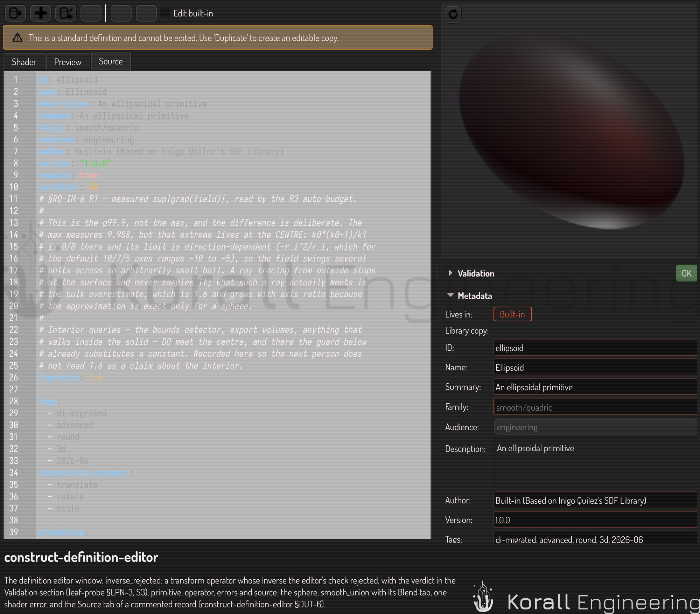Click the cylinder with pencil duplicate icon
This screenshot has width=700, height=614.
(x=66, y=14)
